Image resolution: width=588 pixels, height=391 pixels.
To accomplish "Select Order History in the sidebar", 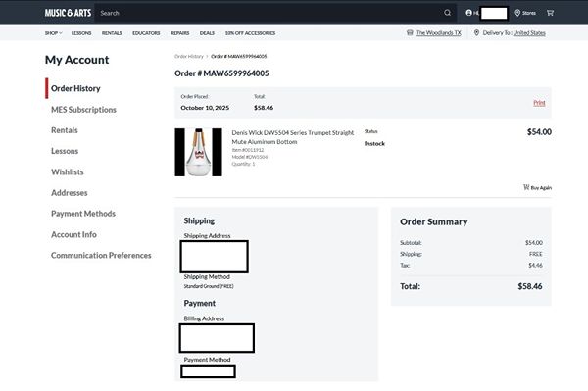I will coord(75,88).
